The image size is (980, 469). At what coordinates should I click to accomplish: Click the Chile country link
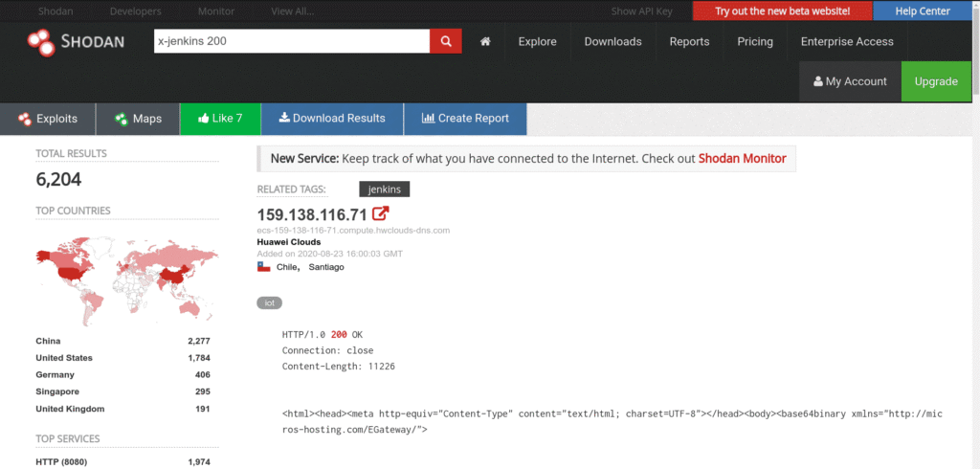(287, 267)
